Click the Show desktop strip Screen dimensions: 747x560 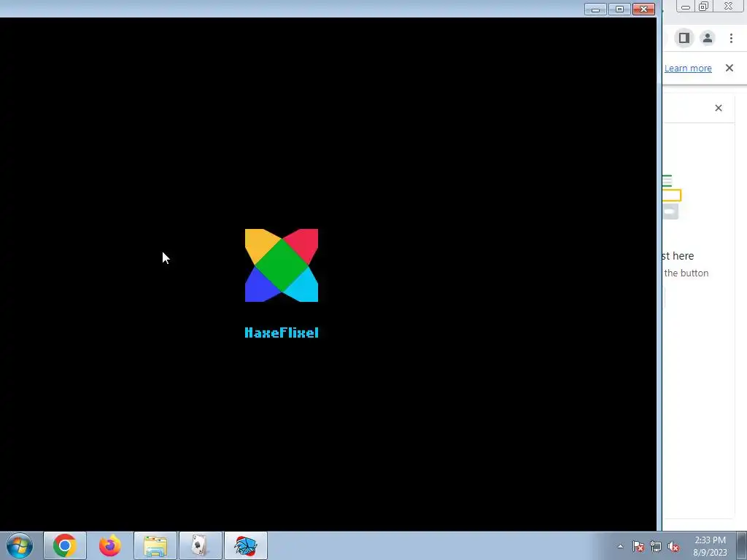tap(742, 545)
